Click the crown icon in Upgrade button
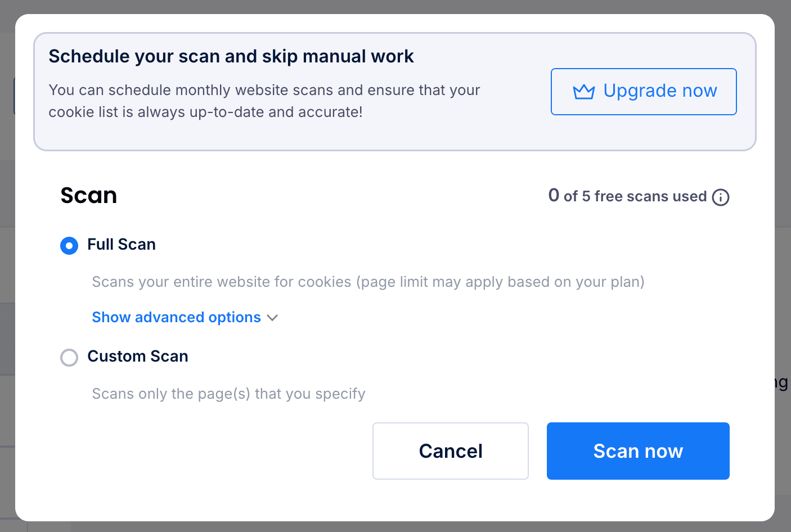This screenshot has height=532, width=791. tap(583, 92)
